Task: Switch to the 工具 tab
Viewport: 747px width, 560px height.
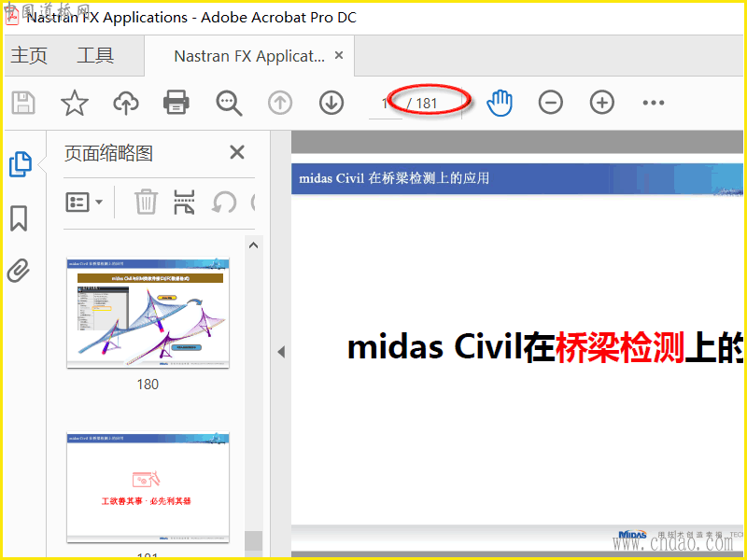Action: [95, 56]
